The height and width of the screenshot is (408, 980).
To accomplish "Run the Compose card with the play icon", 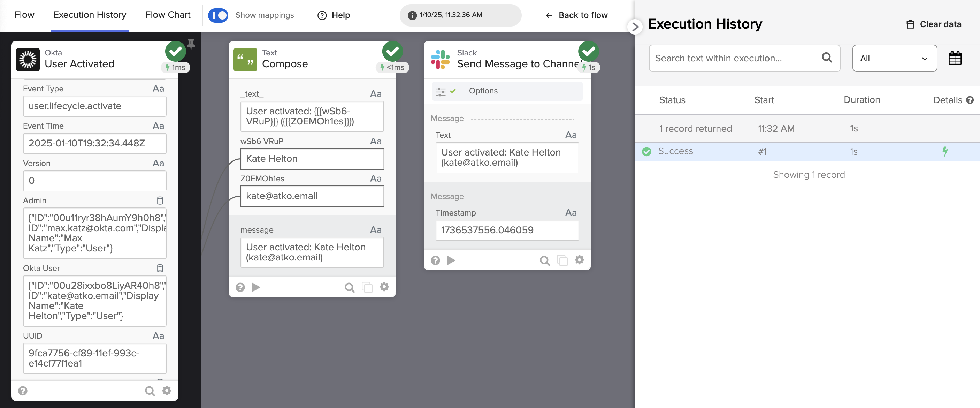I will pyautogui.click(x=256, y=287).
